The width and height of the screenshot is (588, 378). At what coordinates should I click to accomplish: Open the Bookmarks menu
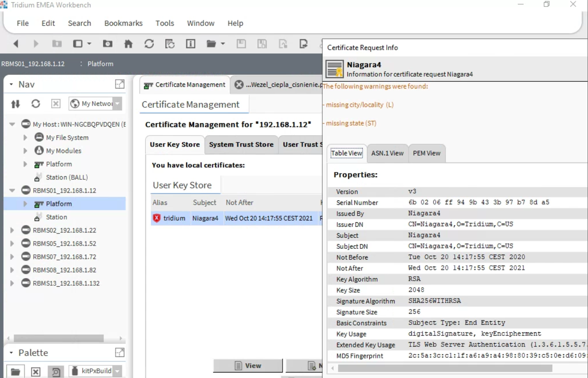[x=123, y=23]
